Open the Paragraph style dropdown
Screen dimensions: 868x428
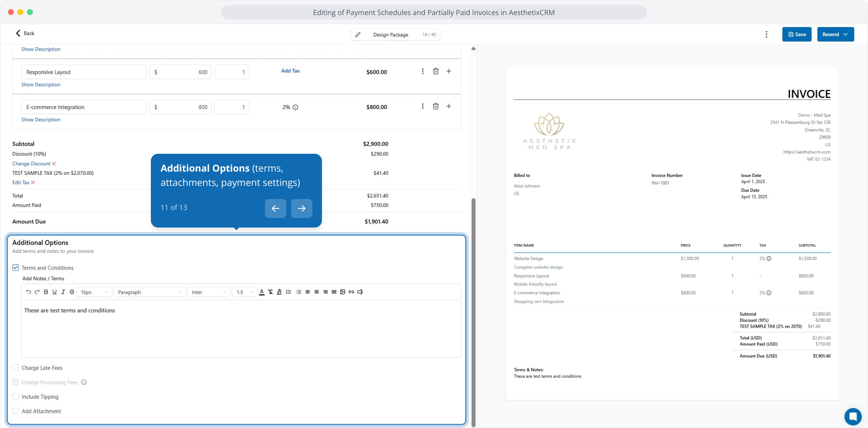tap(150, 292)
